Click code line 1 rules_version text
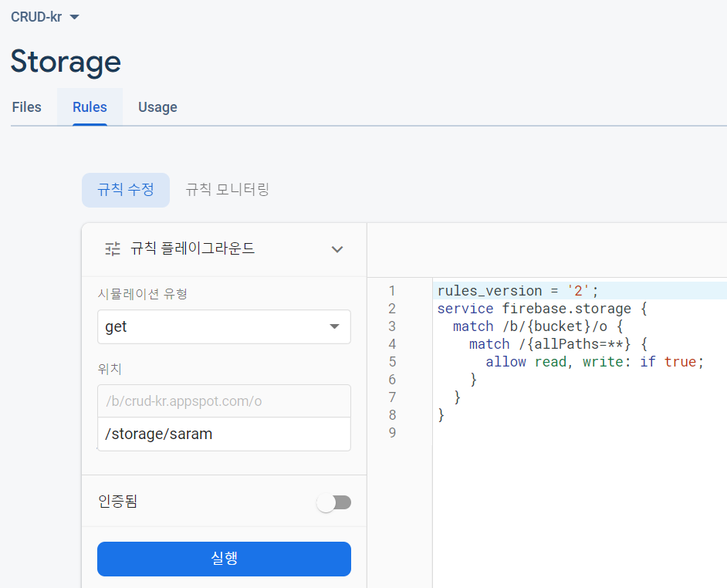Image resolution: width=727 pixels, height=588 pixels. click(x=518, y=291)
